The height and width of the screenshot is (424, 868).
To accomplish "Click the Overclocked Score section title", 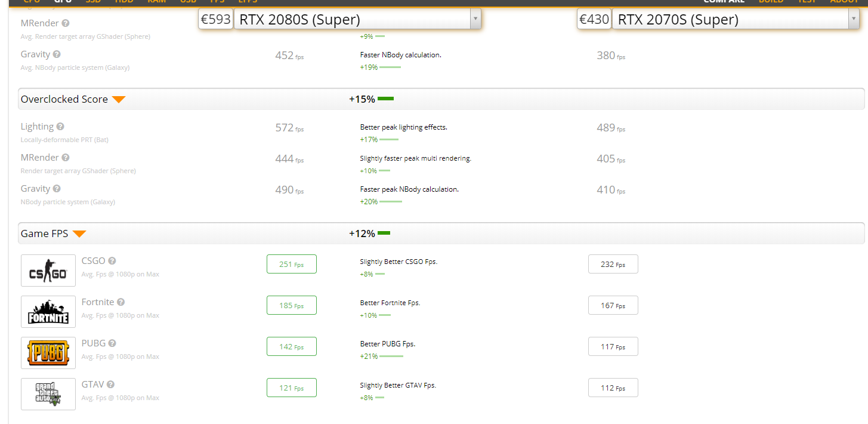I will click(x=64, y=99).
